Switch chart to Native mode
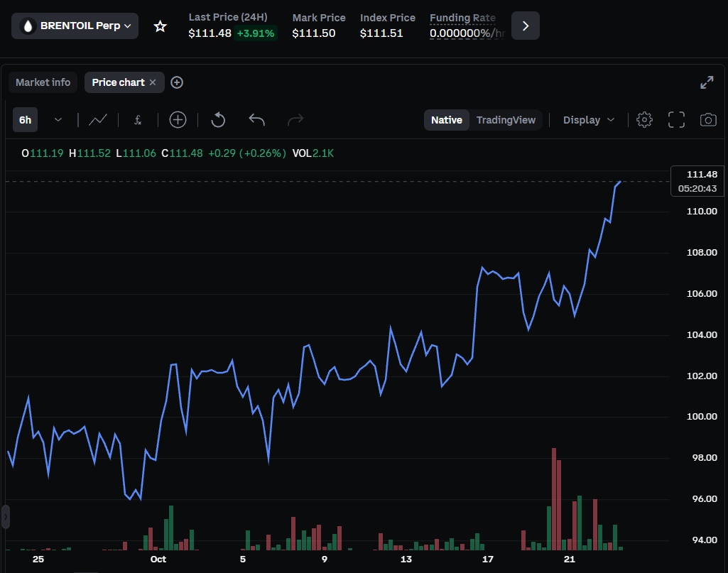The width and height of the screenshot is (728, 573). [447, 120]
